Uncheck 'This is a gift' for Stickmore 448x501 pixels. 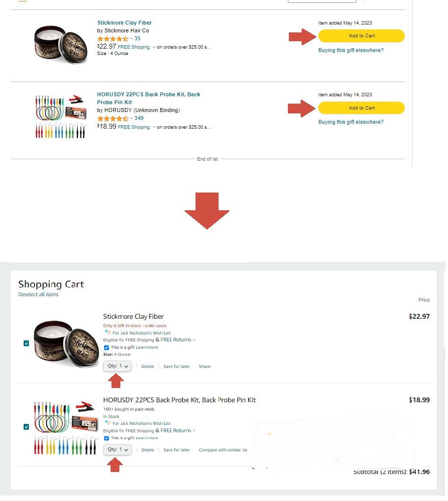[107, 348]
